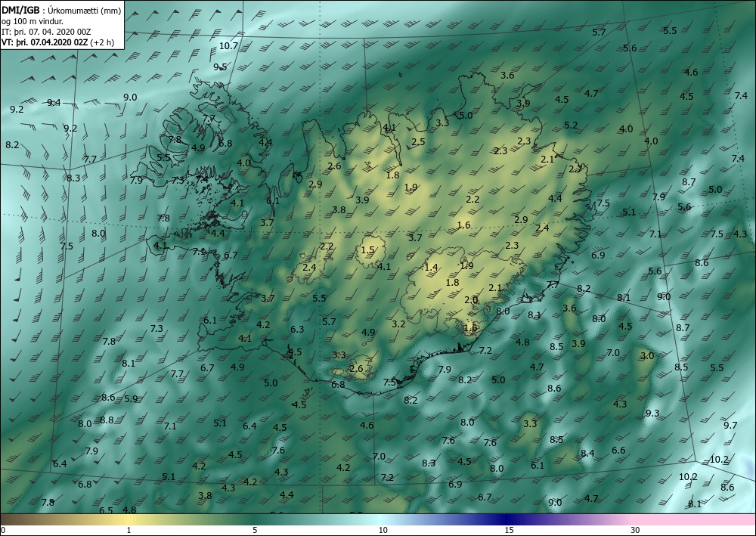The width and height of the screenshot is (756, 536).
Task: Click the 2.5 value label
Action: (x=419, y=141)
